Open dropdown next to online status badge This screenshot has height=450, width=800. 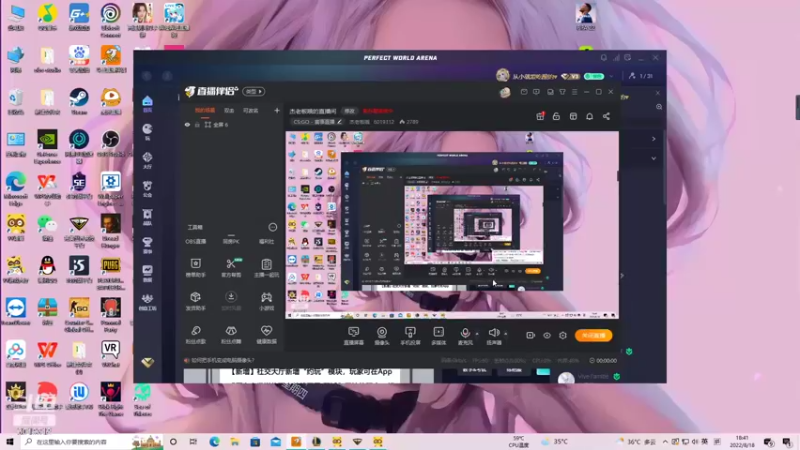pos(611,76)
